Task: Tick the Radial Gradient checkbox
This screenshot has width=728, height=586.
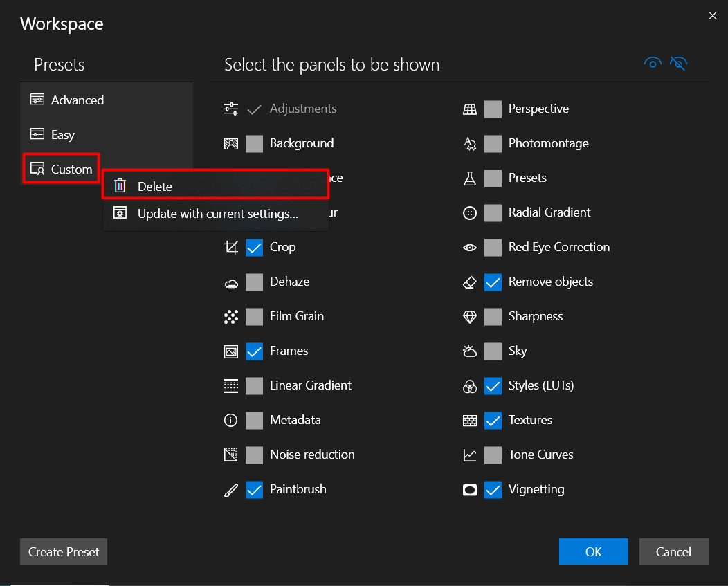Action: pyautogui.click(x=493, y=213)
